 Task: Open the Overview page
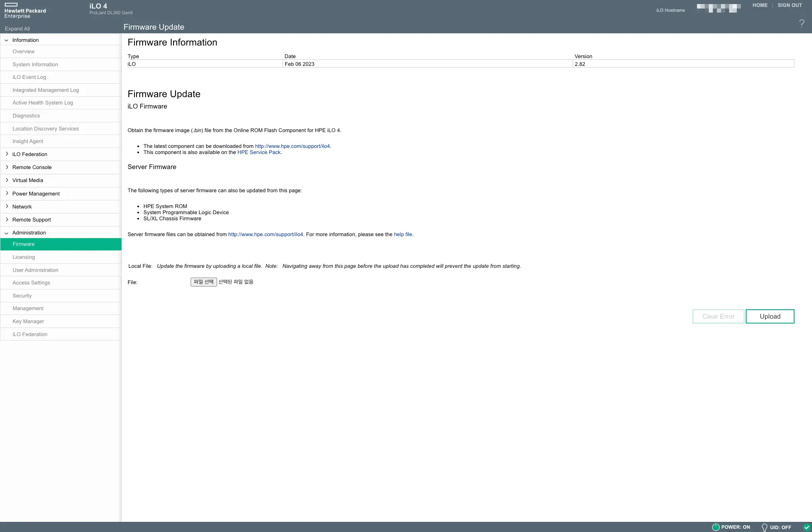pos(24,52)
